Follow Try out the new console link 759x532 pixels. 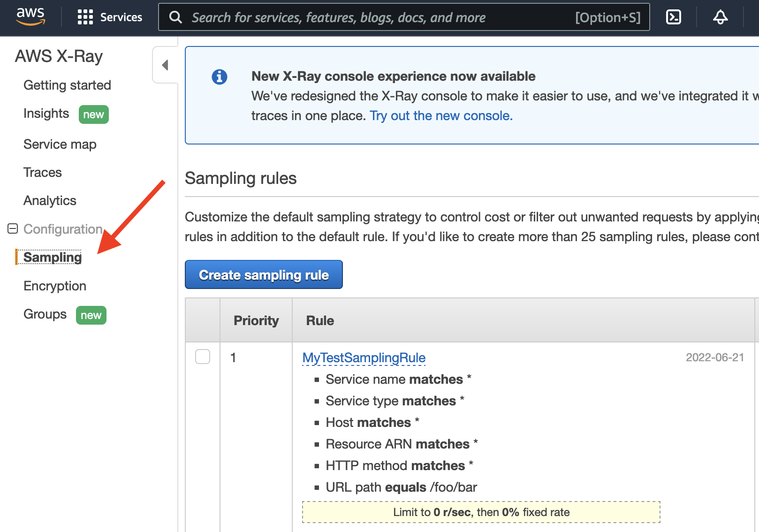[x=441, y=116]
